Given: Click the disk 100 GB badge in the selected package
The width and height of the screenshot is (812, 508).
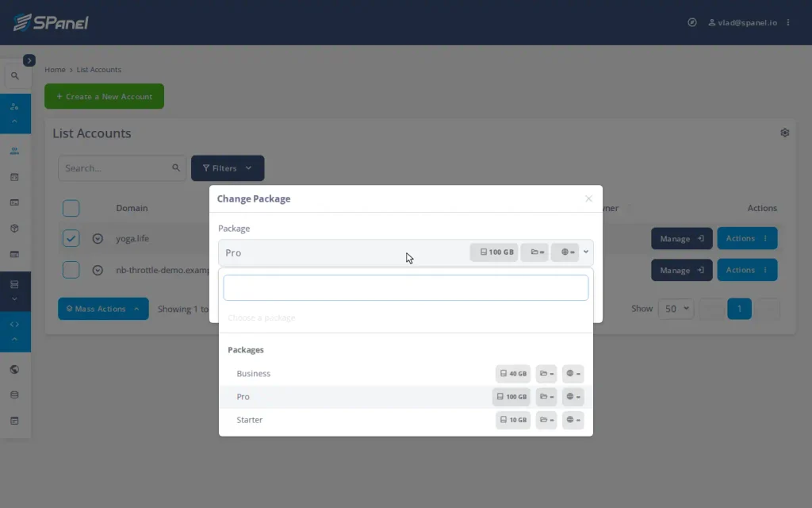Looking at the screenshot, I should pyautogui.click(x=494, y=252).
